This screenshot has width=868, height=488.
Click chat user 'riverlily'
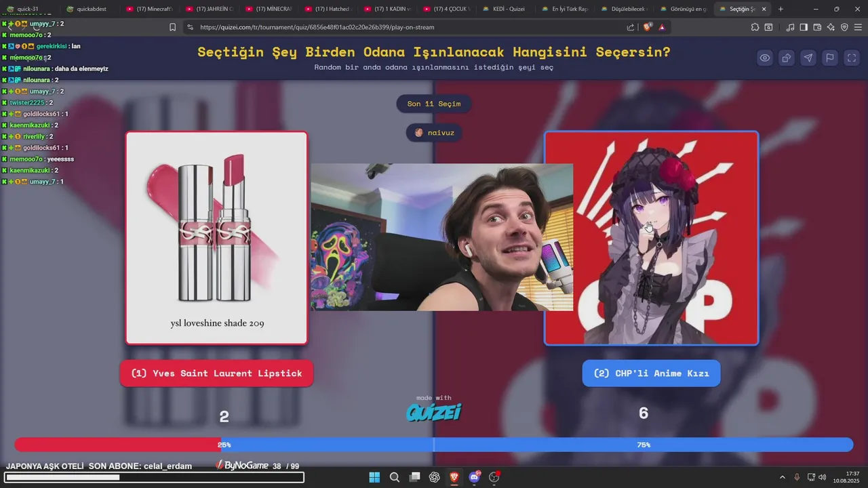click(34, 136)
